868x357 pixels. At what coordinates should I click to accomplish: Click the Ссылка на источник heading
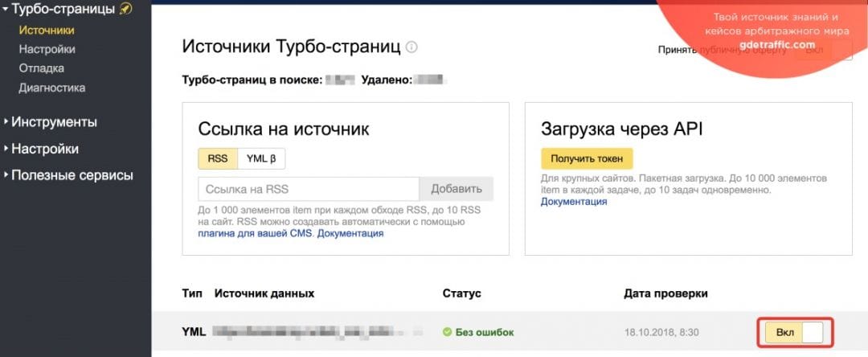point(284,129)
